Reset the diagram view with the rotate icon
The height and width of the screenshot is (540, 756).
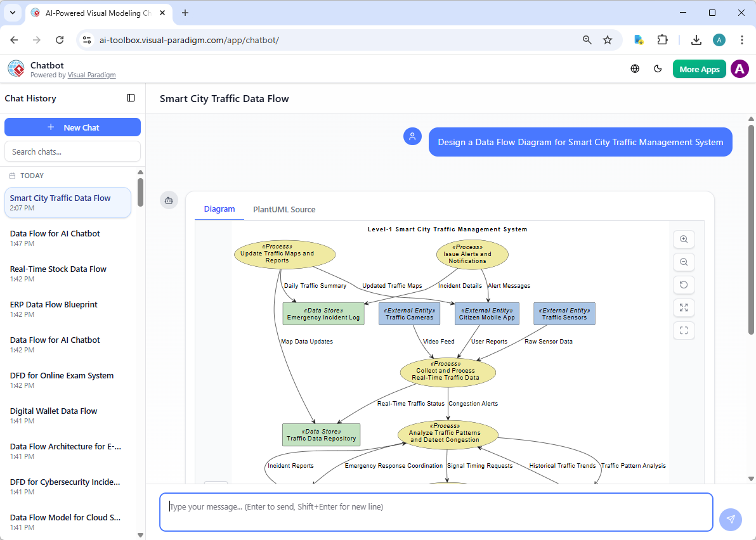[684, 285]
